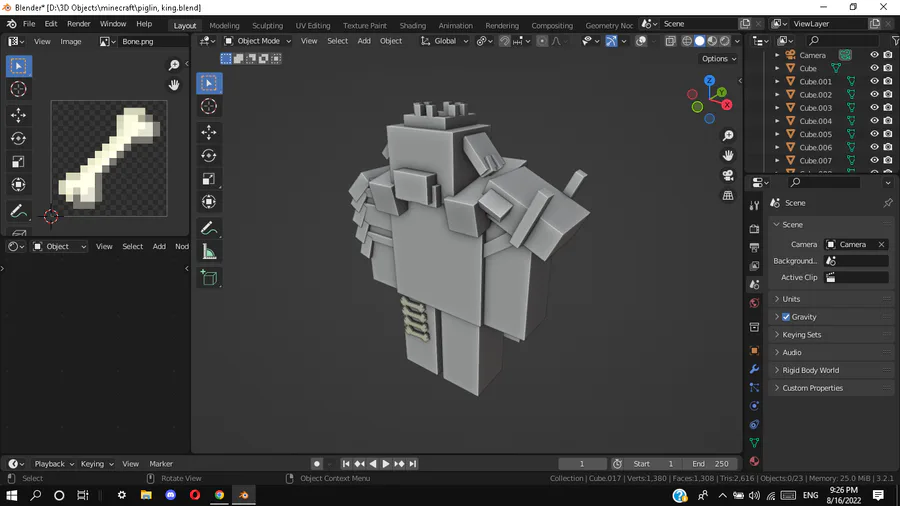Toggle X-ray mode in viewport header
The image size is (900, 506).
[x=670, y=41]
